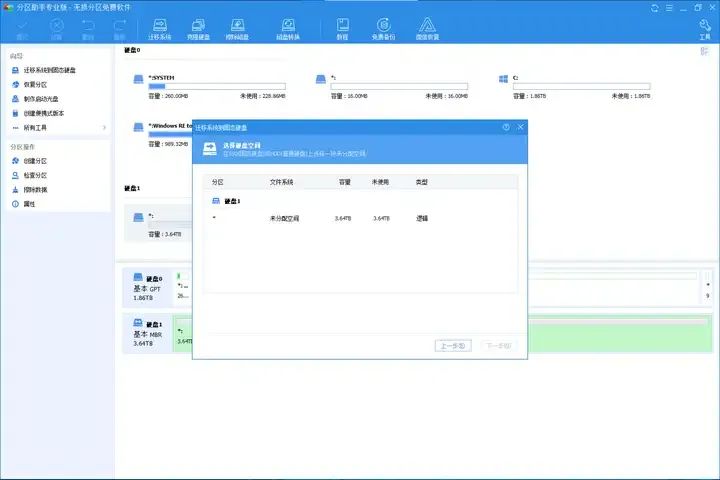Click the 迁移系统 (Migrate OS) toolbar icon

tap(159, 29)
